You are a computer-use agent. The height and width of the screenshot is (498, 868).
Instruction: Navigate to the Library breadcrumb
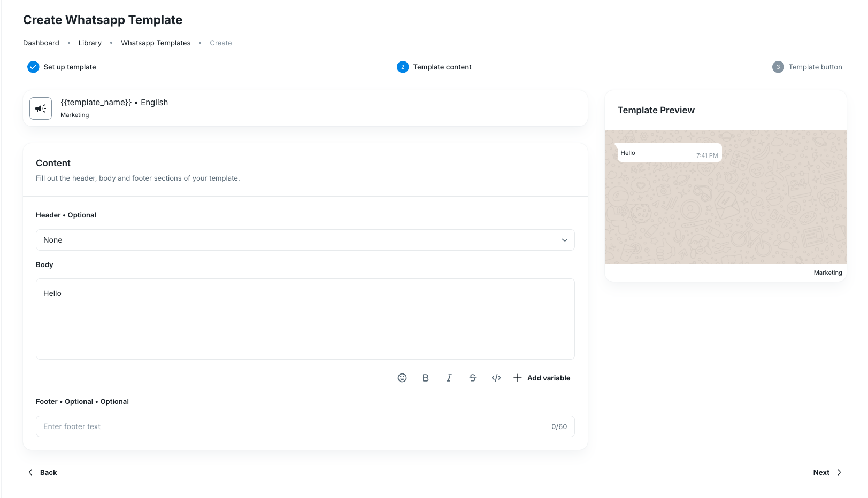pos(90,43)
